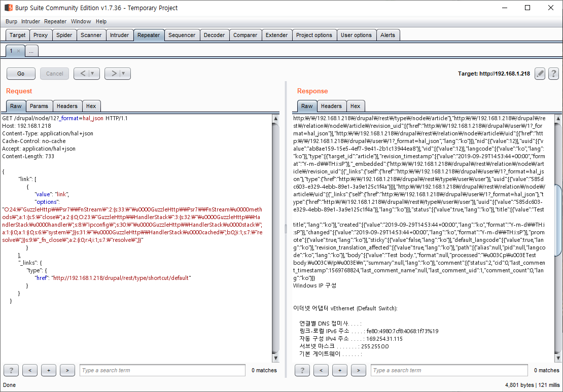Click the Target: http://192.168.1.218 label
The height and width of the screenshot is (392, 563).
point(494,74)
